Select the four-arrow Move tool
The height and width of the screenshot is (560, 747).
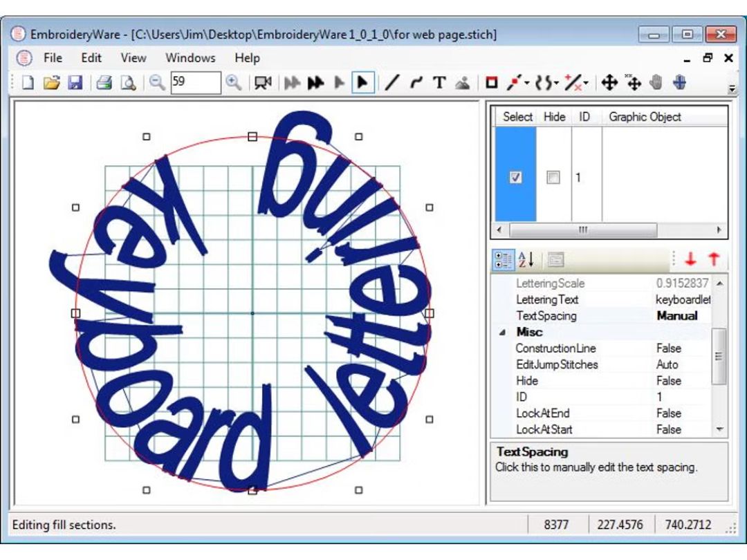point(609,83)
